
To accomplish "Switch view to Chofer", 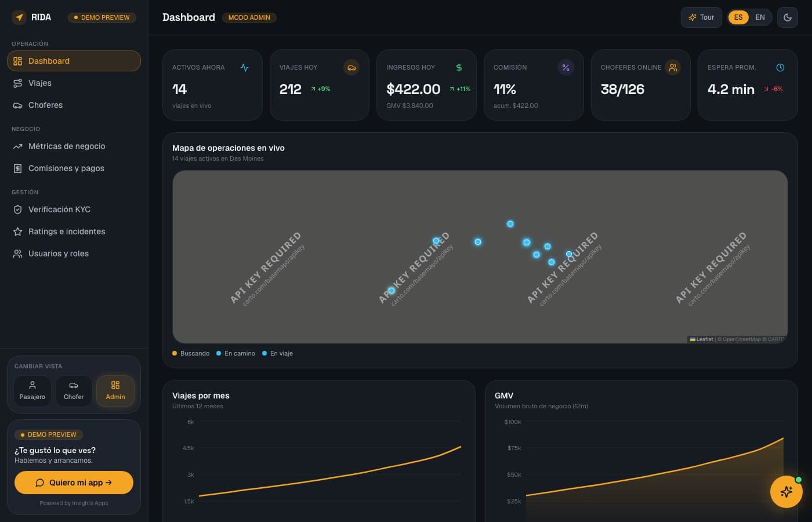I will point(74,391).
